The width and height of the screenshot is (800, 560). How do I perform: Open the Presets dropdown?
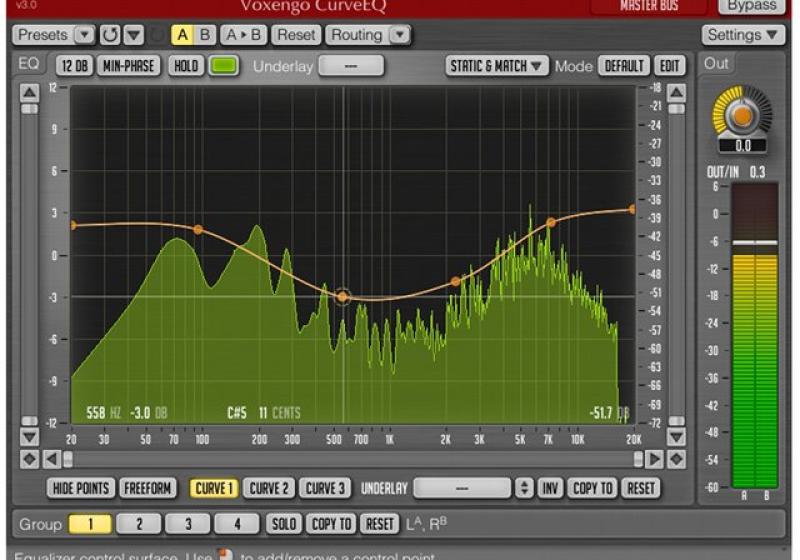coord(55,35)
